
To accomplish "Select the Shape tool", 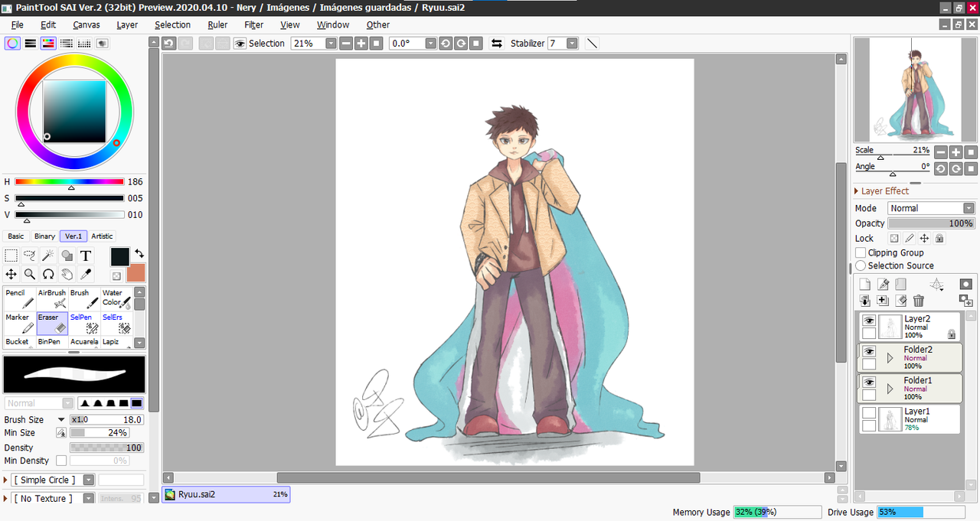I will (67, 256).
